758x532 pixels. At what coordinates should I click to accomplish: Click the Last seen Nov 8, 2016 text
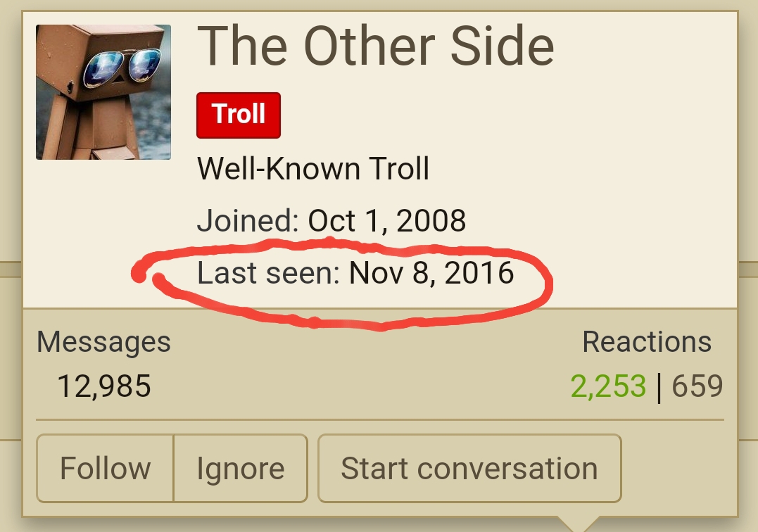[x=355, y=272]
